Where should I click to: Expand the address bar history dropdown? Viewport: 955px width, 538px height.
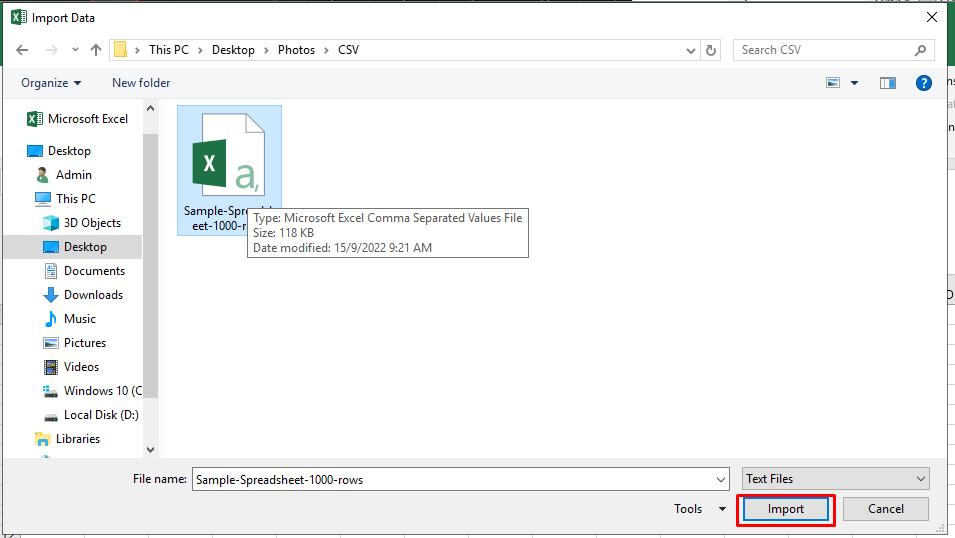691,51
